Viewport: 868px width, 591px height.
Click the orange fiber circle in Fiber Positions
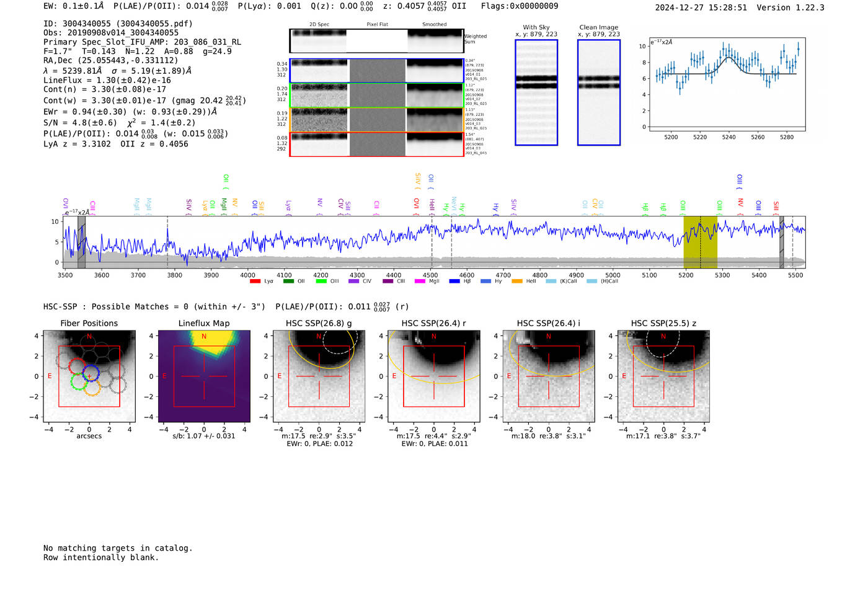[92, 388]
